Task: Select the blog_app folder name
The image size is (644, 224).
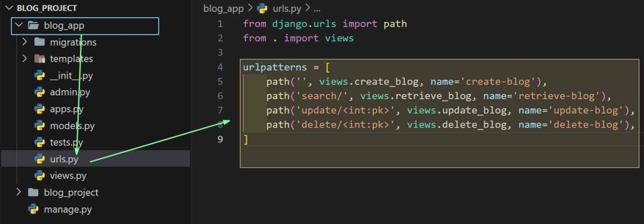Action: [64, 25]
